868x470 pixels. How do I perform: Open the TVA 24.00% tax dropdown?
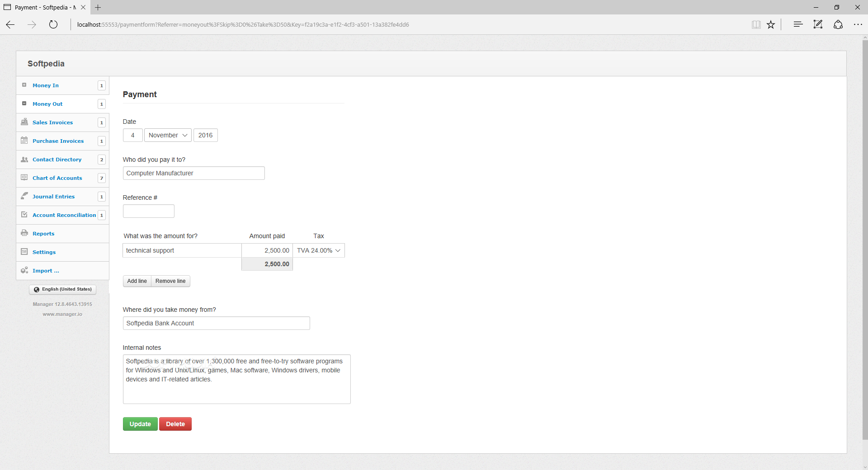click(319, 250)
